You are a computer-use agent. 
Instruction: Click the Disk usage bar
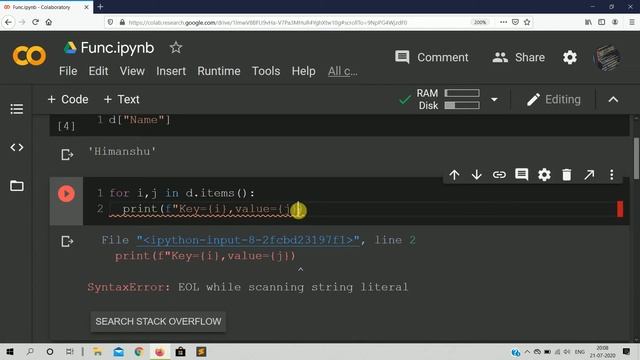(x=462, y=105)
